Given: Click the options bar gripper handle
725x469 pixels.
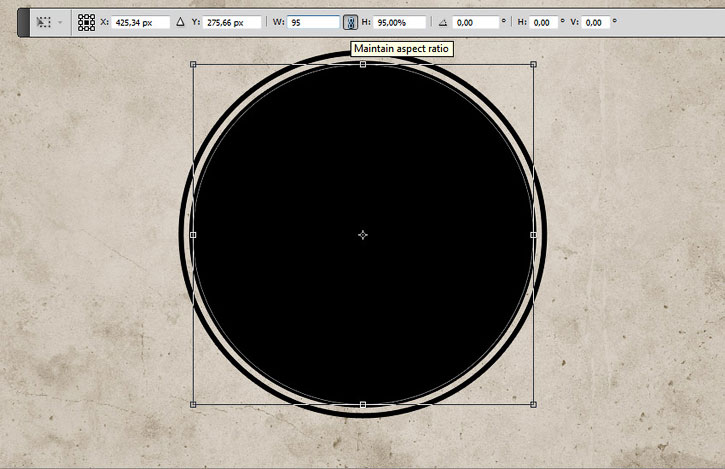Looking at the screenshot, I should (x=24, y=22).
